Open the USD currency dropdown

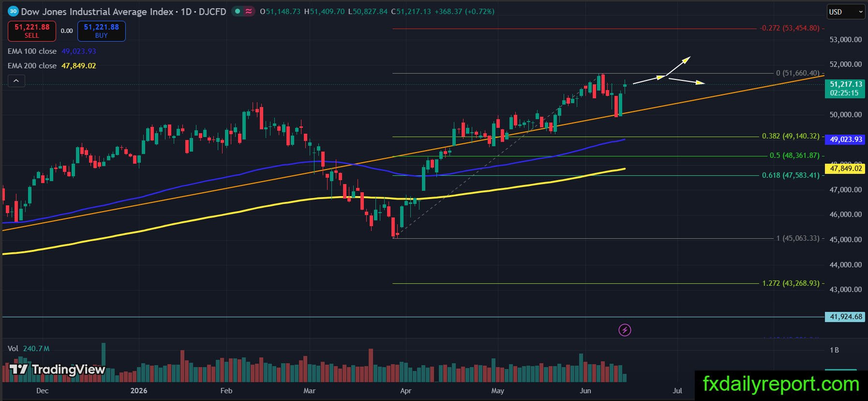(x=846, y=12)
